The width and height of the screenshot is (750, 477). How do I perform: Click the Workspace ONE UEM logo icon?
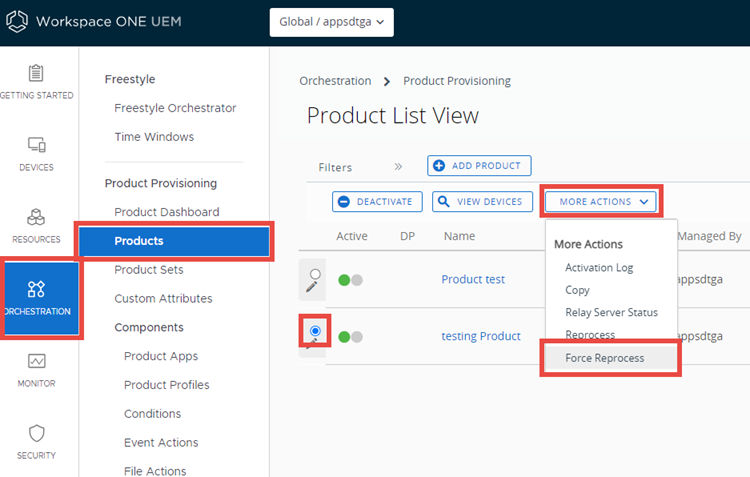(17, 22)
